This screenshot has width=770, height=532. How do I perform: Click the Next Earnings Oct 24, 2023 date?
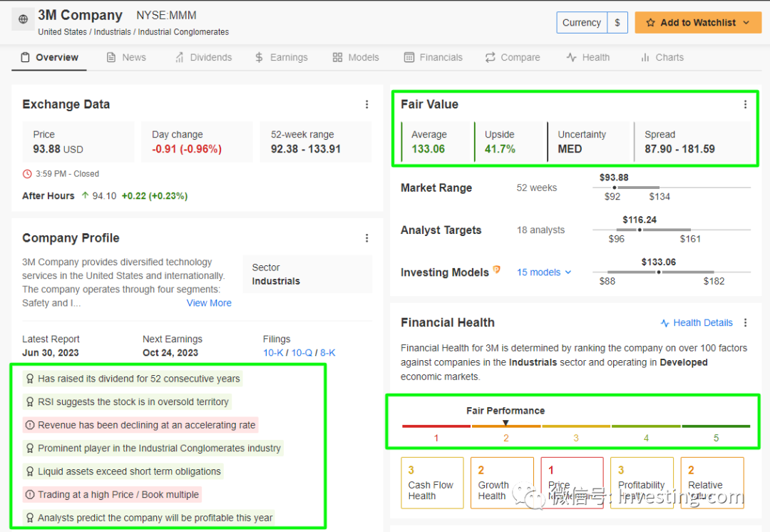[x=170, y=353]
